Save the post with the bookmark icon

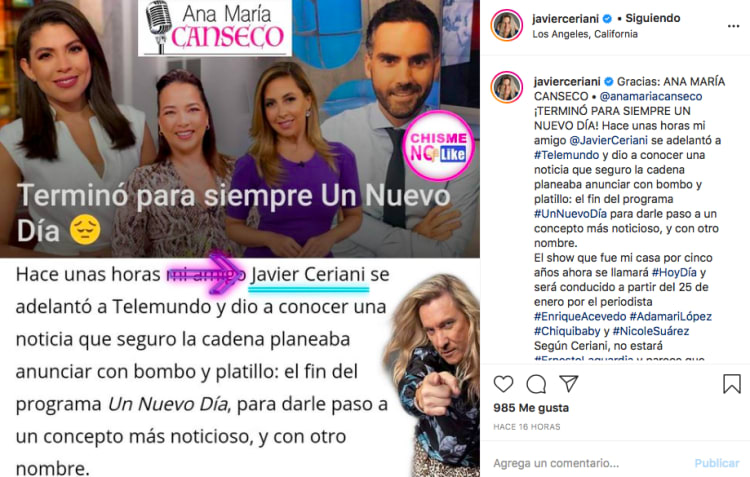tap(731, 384)
